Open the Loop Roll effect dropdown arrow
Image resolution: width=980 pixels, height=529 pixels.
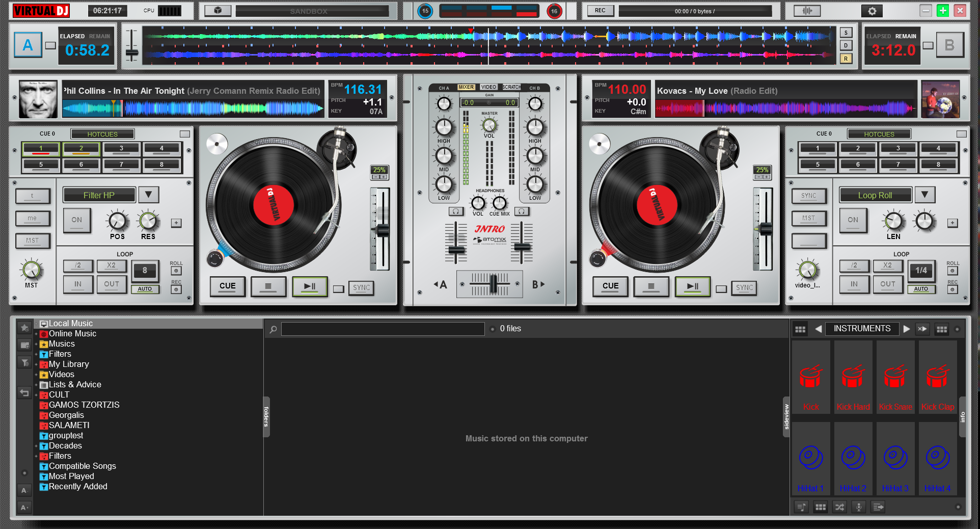coord(924,195)
